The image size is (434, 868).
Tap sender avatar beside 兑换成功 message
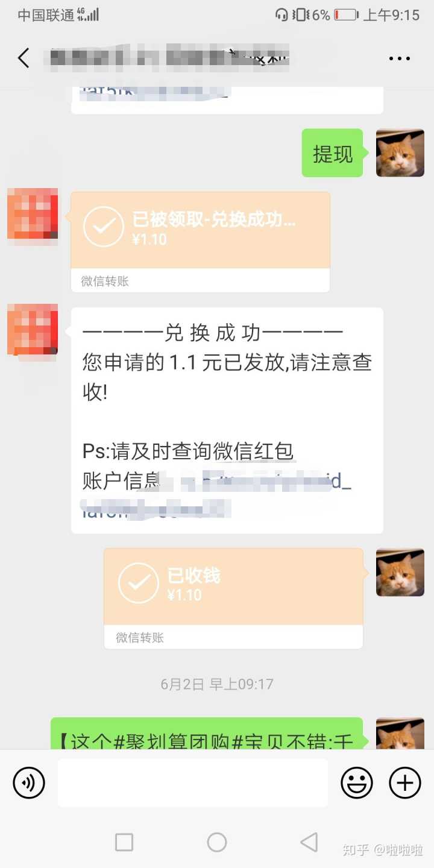pos(33,329)
